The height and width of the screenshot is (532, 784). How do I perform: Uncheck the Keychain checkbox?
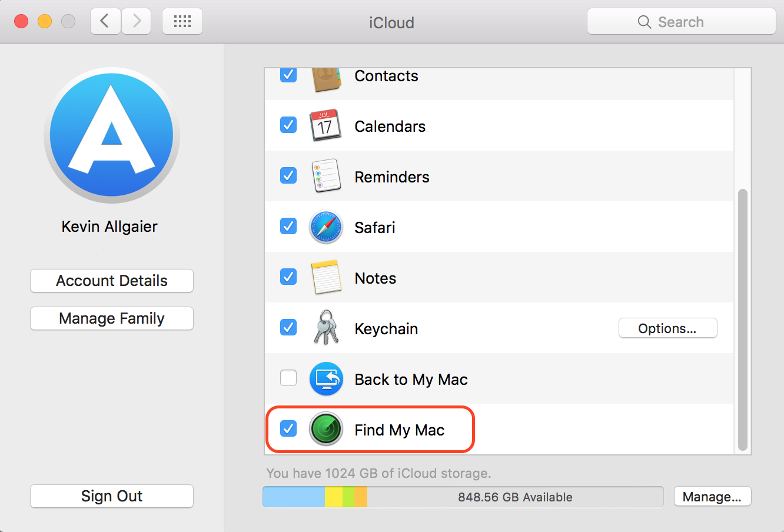click(288, 327)
